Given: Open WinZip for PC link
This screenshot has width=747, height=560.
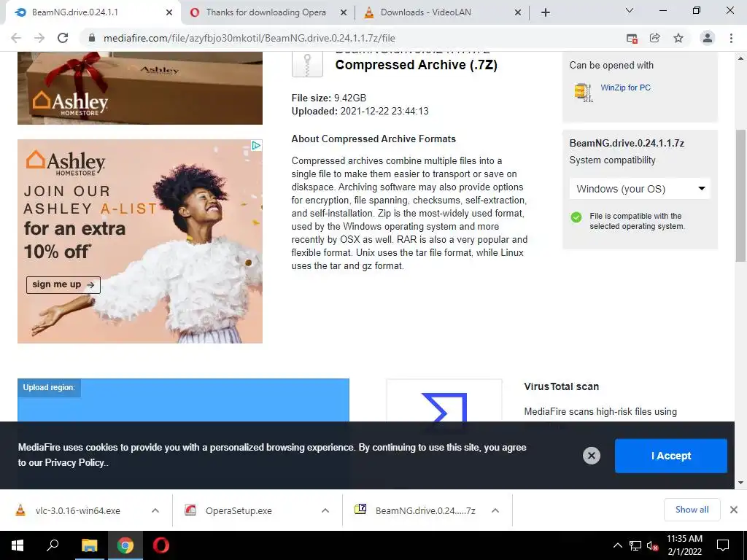Looking at the screenshot, I should click(625, 87).
